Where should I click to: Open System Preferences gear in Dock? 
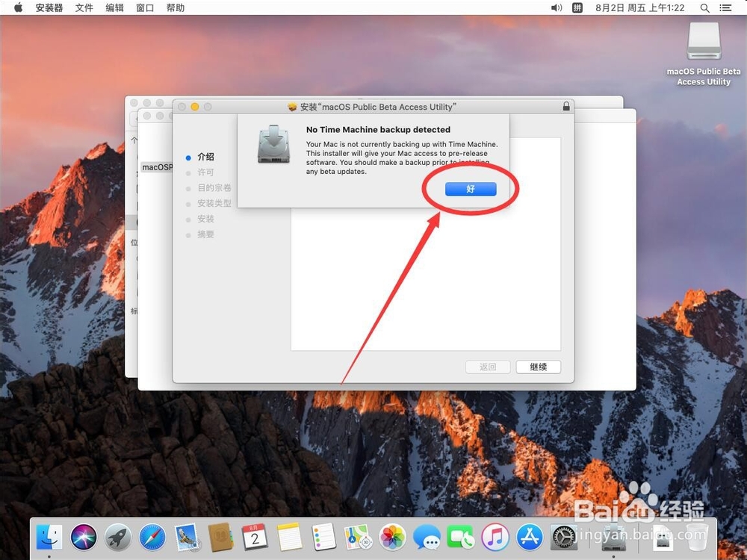[564, 537]
